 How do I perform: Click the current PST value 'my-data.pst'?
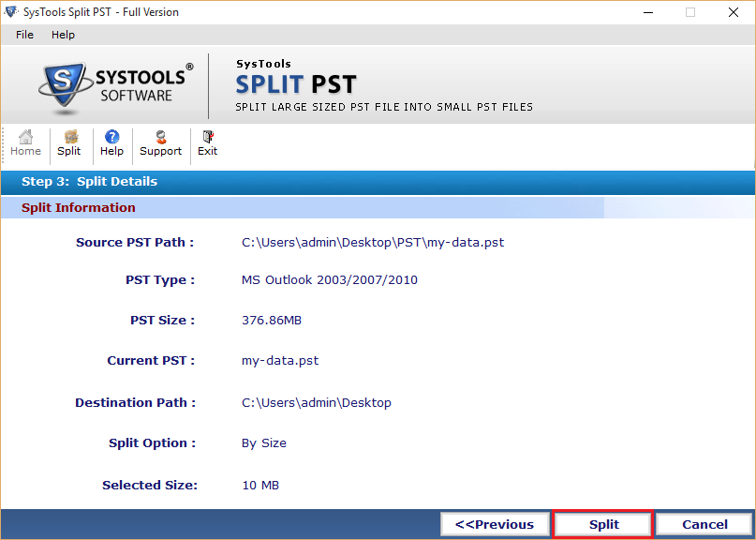(x=280, y=361)
